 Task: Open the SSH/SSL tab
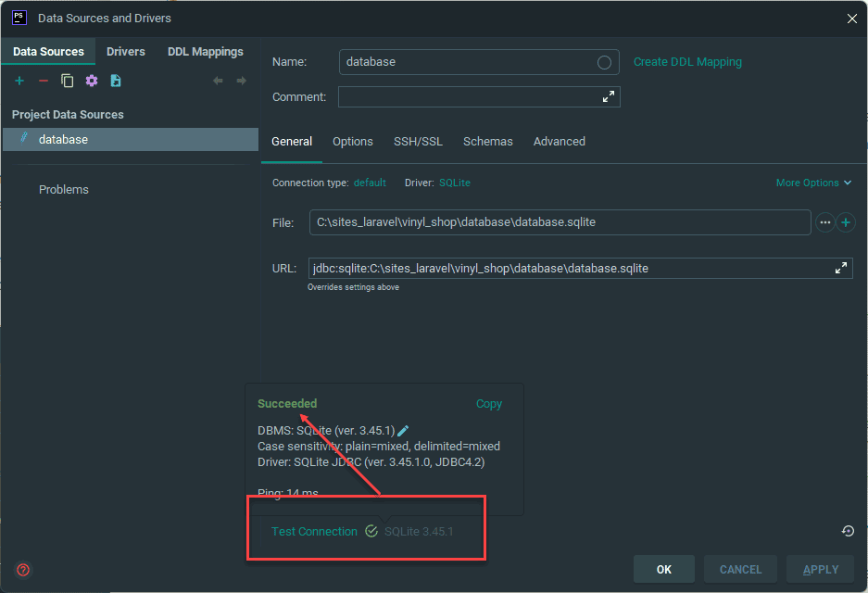[418, 142]
